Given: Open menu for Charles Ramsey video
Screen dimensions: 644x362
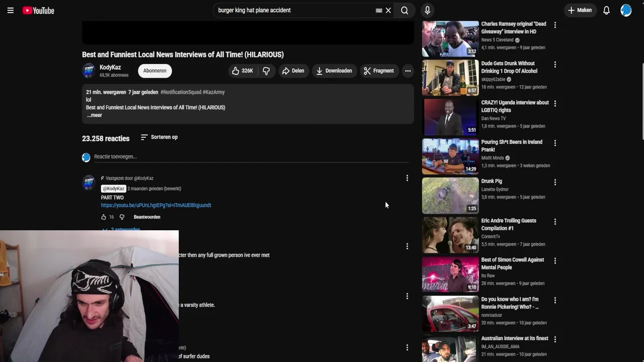Looking at the screenshot, I should pyautogui.click(x=555, y=25).
